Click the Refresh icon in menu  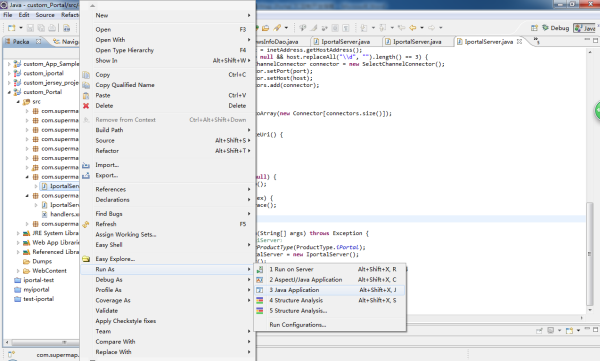pos(86,224)
